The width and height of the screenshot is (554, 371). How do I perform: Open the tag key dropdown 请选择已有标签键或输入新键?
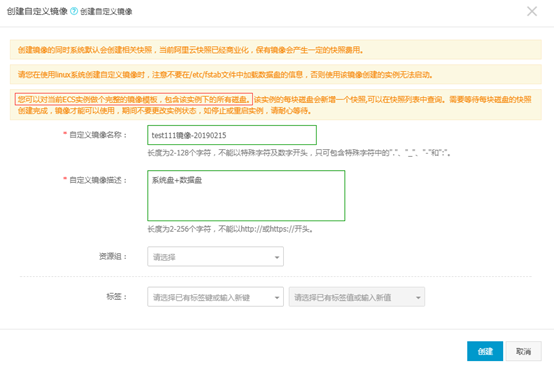point(215,297)
